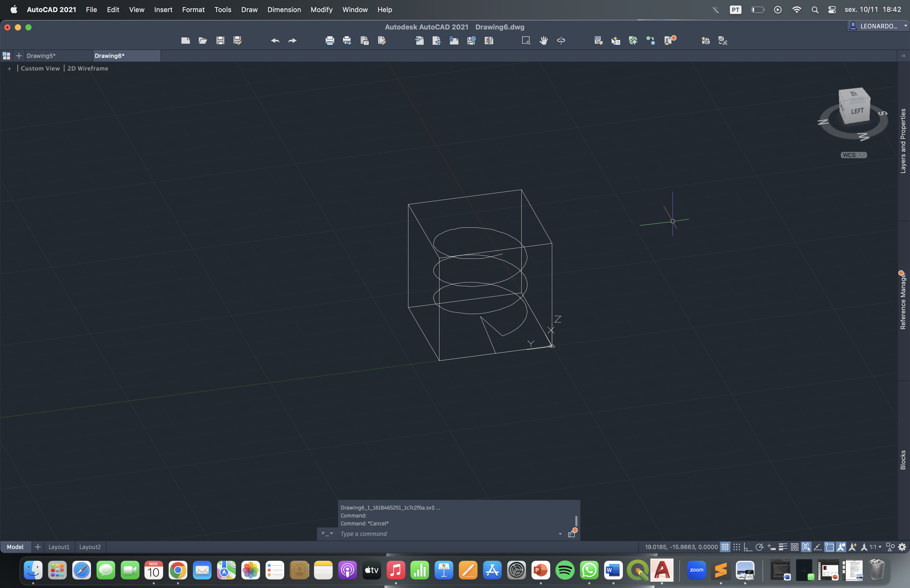Open AutoCAD icon in the Dock
910x588 pixels.
(662, 570)
